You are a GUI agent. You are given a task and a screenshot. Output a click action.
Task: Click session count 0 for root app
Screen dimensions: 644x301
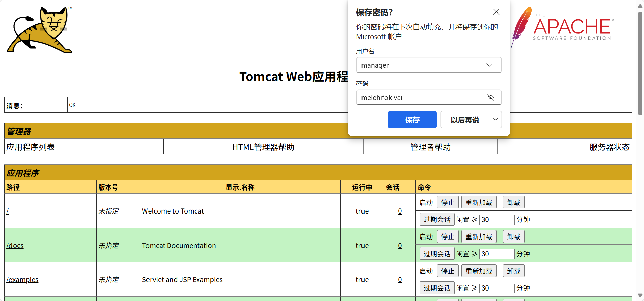click(400, 211)
